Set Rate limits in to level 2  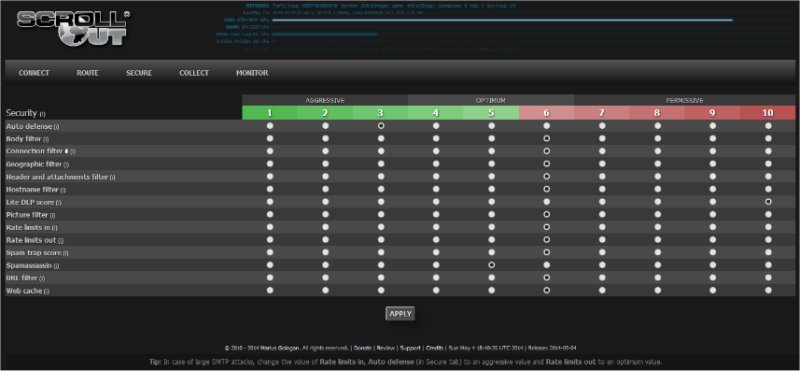pyautogui.click(x=326, y=227)
